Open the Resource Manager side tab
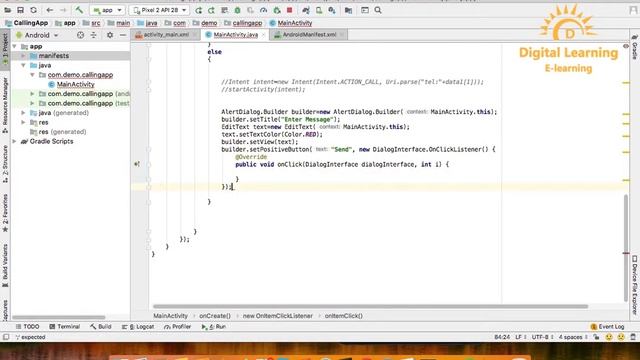 5,105
